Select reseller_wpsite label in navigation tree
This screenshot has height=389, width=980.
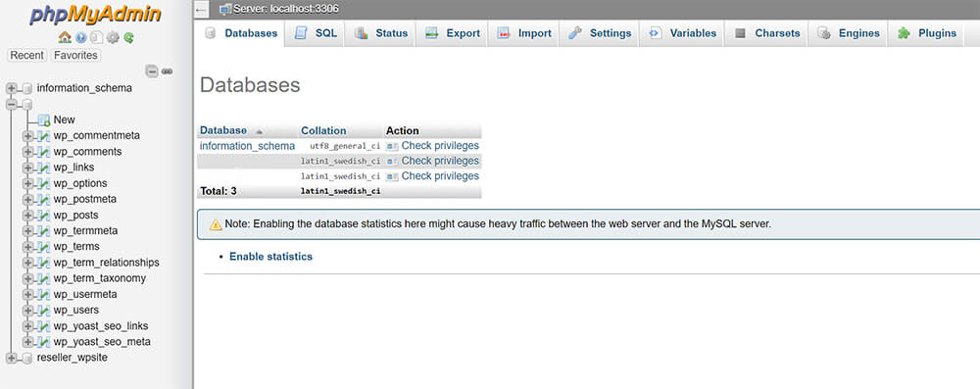pyautogui.click(x=72, y=358)
